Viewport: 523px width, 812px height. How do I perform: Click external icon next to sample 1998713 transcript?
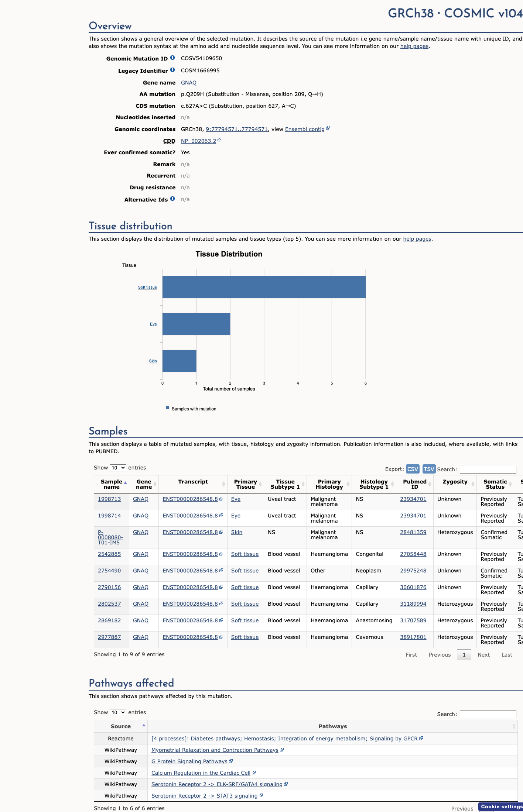point(221,499)
